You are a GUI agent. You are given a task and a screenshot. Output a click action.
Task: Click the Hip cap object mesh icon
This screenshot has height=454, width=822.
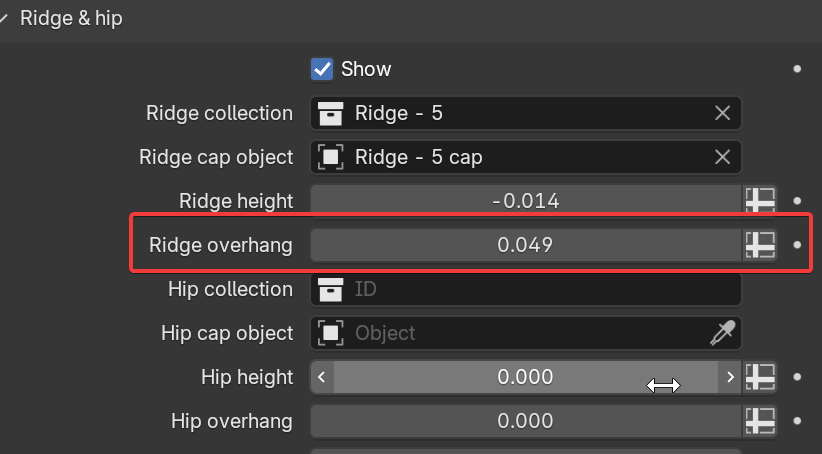(x=330, y=333)
